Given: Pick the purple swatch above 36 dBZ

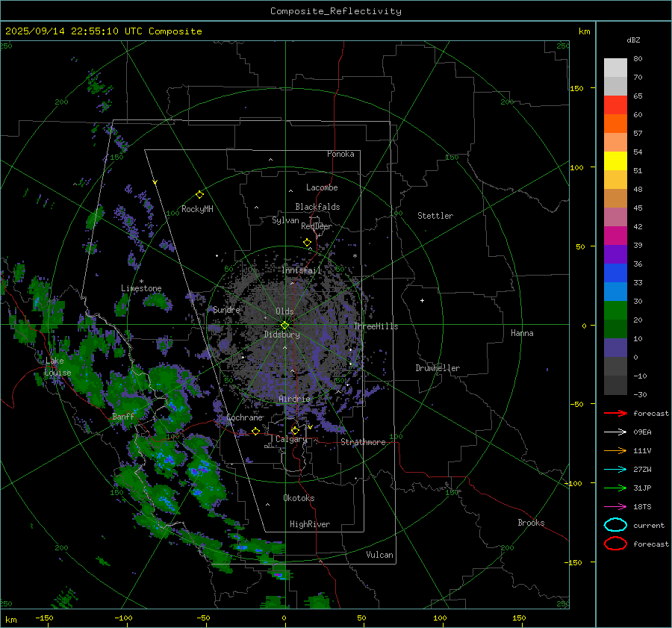Looking at the screenshot, I should [x=615, y=254].
